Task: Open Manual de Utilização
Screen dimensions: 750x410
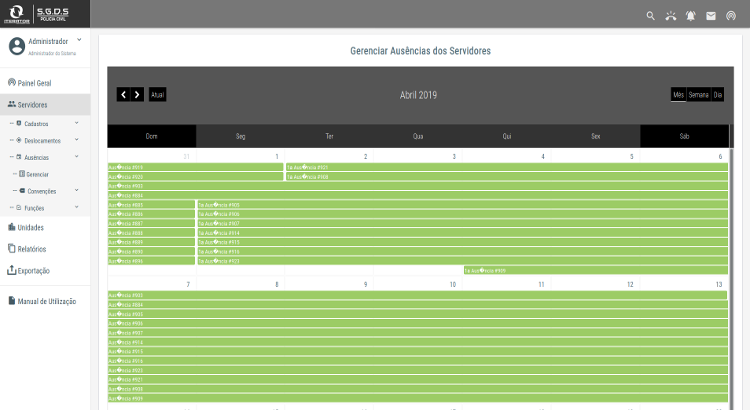Action: 45,301
